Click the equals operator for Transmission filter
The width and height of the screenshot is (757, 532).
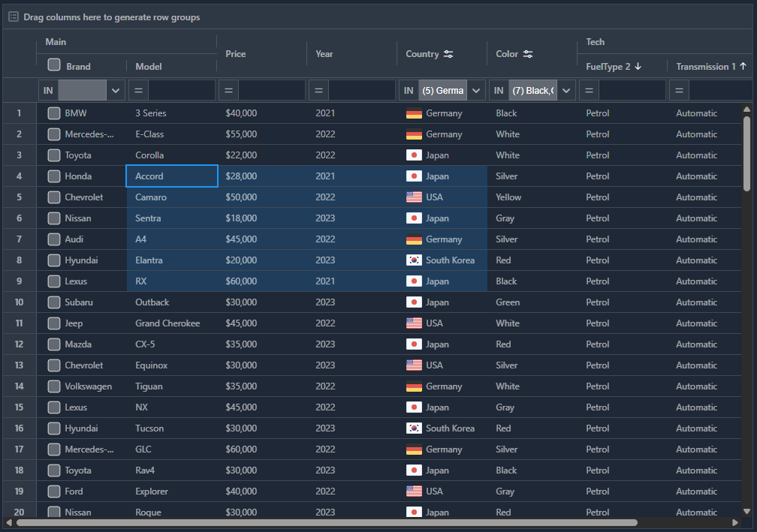pos(679,90)
